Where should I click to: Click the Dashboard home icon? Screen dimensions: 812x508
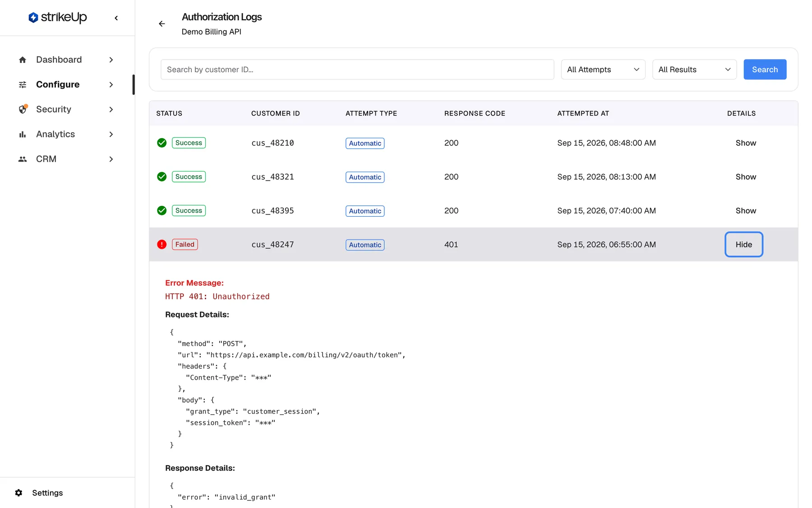23,60
